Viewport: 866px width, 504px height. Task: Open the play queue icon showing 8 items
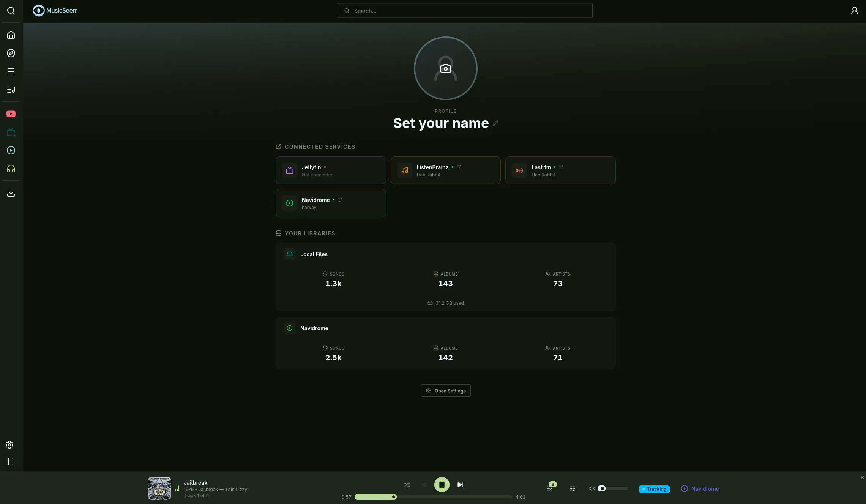click(551, 489)
